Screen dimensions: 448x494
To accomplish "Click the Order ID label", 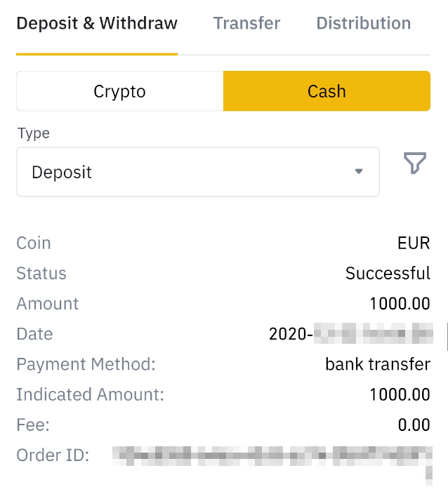I will [53, 455].
